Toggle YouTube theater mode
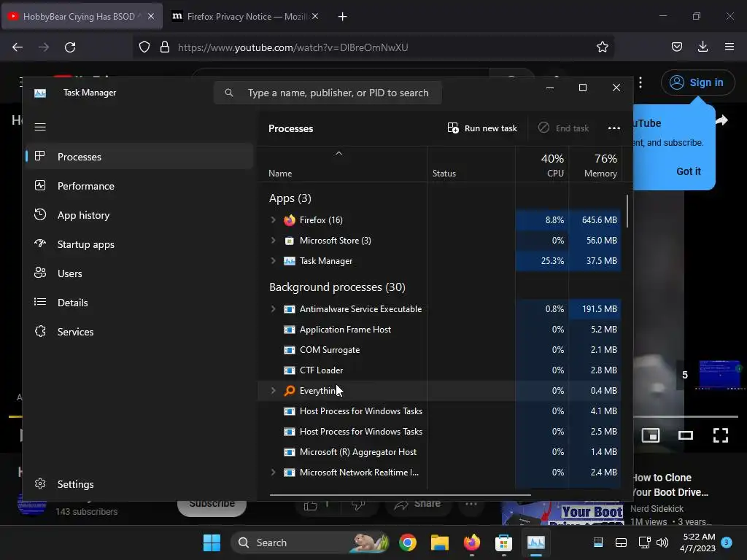Screen dimensions: 747x560 [x=686, y=435]
